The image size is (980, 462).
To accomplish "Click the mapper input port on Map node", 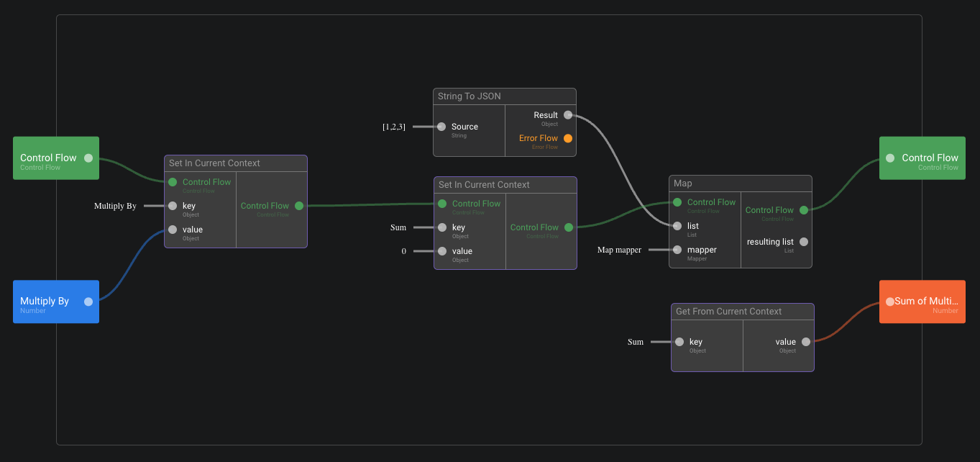I will tap(677, 250).
